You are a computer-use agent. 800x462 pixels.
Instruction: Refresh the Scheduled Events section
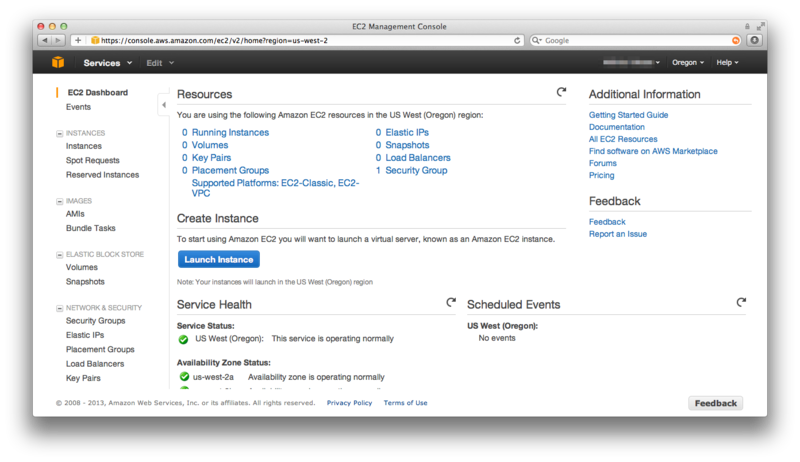[741, 302]
